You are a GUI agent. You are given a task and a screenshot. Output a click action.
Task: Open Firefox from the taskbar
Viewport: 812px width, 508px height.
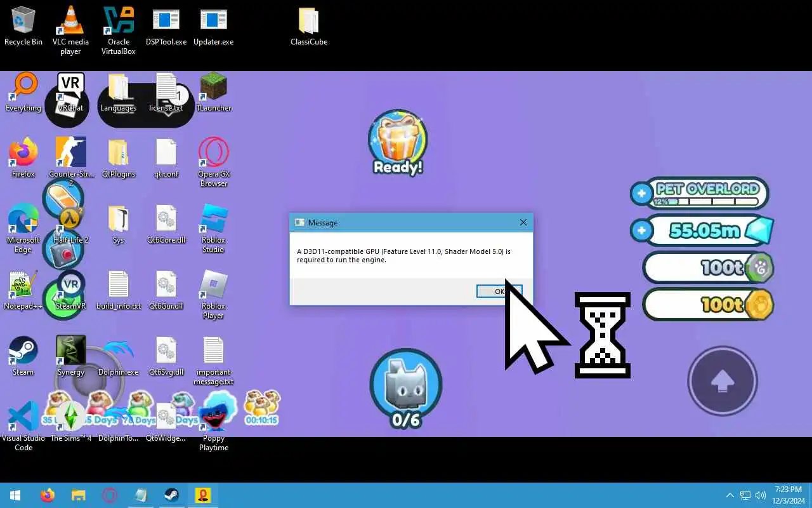click(x=48, y=495)
